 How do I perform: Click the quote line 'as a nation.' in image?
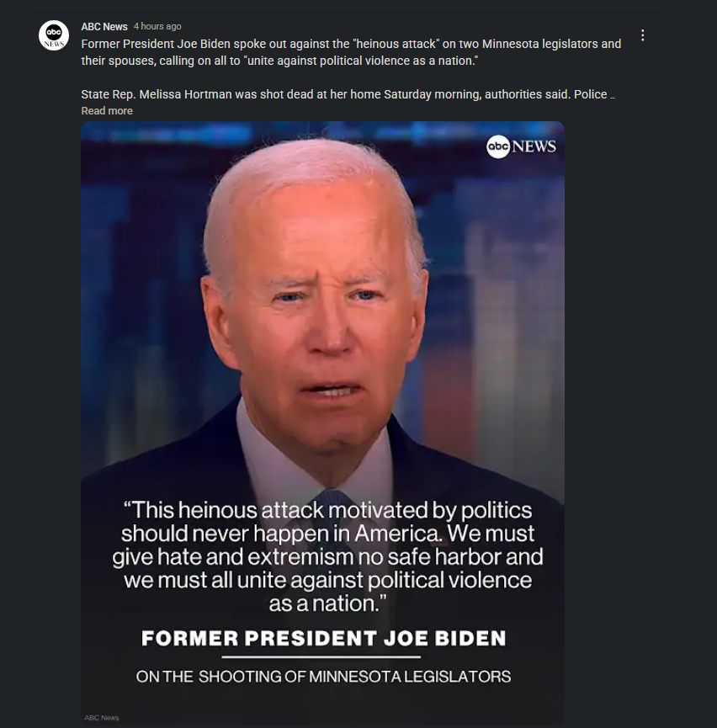coord(327,603)
